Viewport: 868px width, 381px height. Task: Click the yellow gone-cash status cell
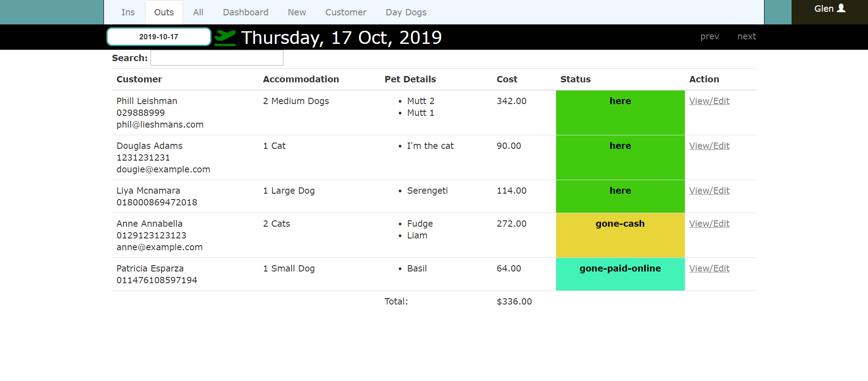pos(620,235)
